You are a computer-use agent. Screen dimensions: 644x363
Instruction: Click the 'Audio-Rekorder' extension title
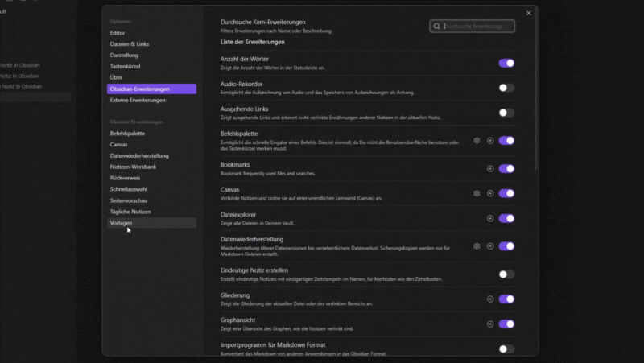[x=241, y=85]
